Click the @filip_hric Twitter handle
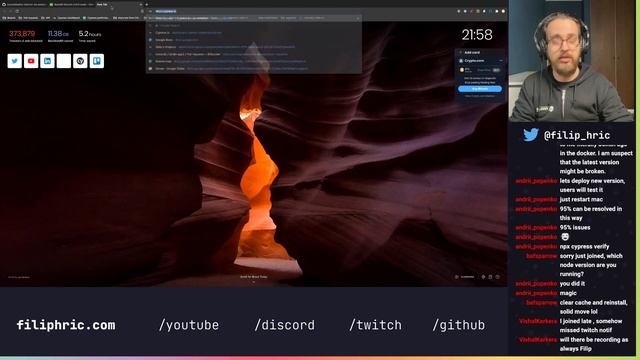Screen dimensions: 640x360 [x=577, y=135]
